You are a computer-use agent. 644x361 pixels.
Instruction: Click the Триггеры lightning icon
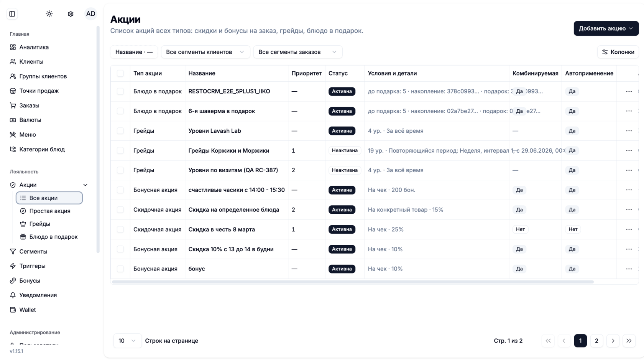[x=13, y=266]
